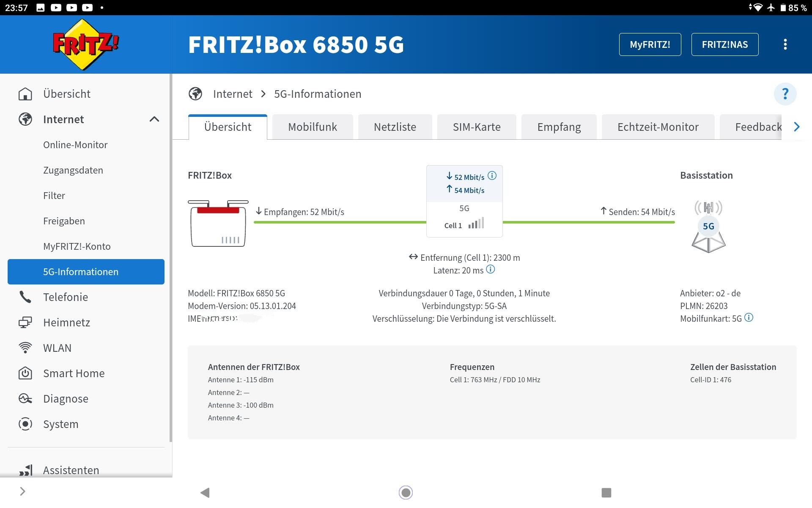Expand the bottom-left sidebar chevron
Viewport: 812px width, 508px height.
23,491
